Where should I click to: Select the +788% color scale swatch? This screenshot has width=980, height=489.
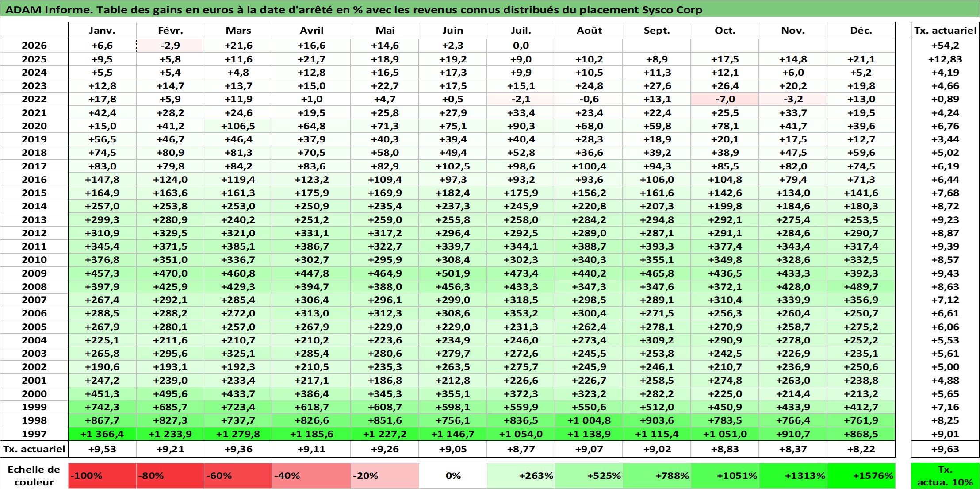657,476
